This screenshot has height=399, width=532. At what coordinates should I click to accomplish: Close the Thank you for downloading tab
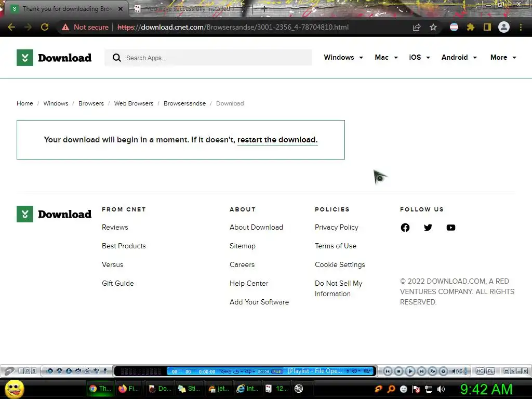121,9
